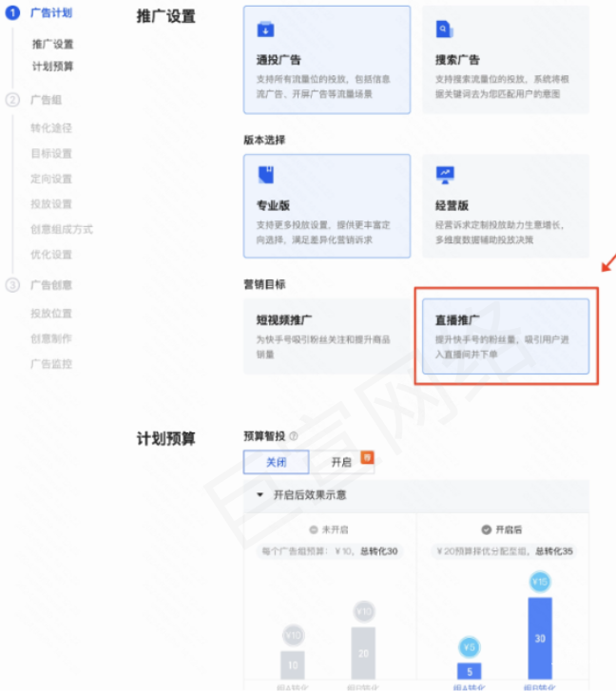Click step 2 circle for 广告组
Viewport: 616px width, 691px height.
(x=12, y=100)
